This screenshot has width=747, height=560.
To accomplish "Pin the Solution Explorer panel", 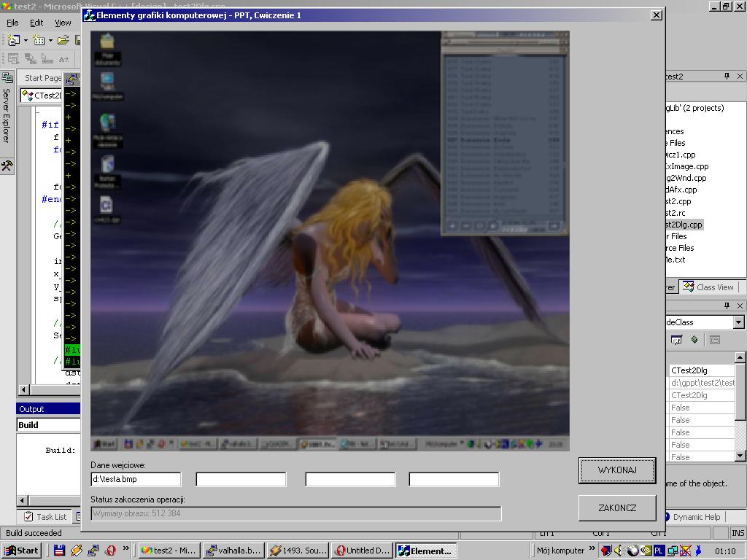I will [x=727, y=77].
